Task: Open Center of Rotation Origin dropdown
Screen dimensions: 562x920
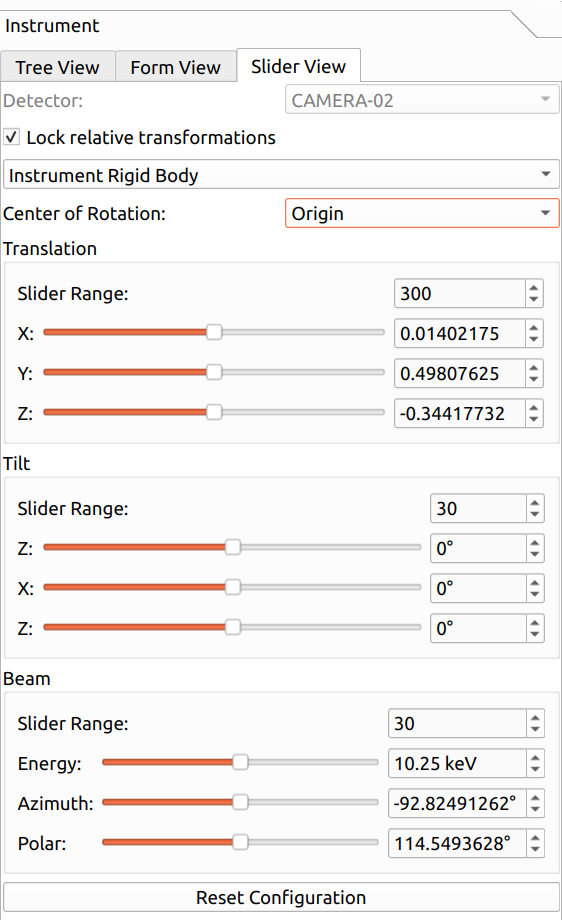Action: pyautogui.click(x=422, y=213)
